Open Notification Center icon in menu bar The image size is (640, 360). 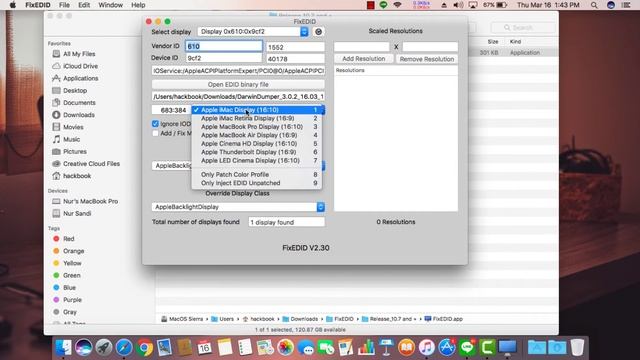pos(625,5)
